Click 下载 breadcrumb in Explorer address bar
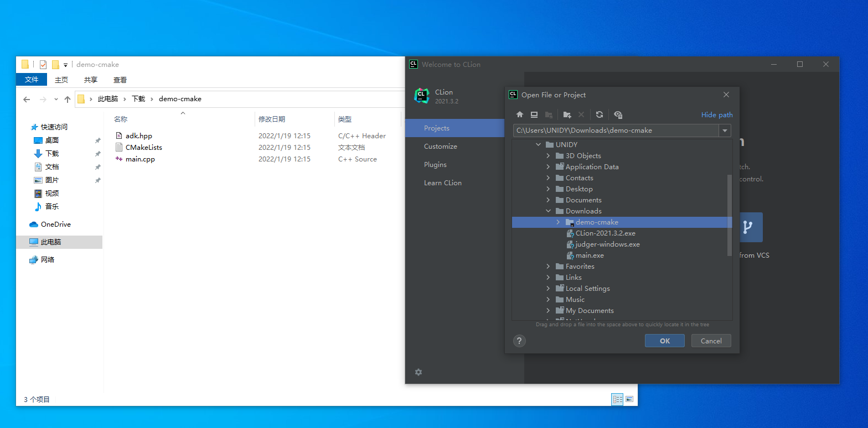 138,99
